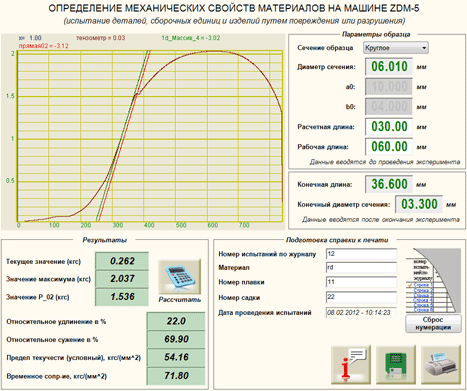Click the Строка 2 link
467x391 pixels.
(x=423, y=290)
